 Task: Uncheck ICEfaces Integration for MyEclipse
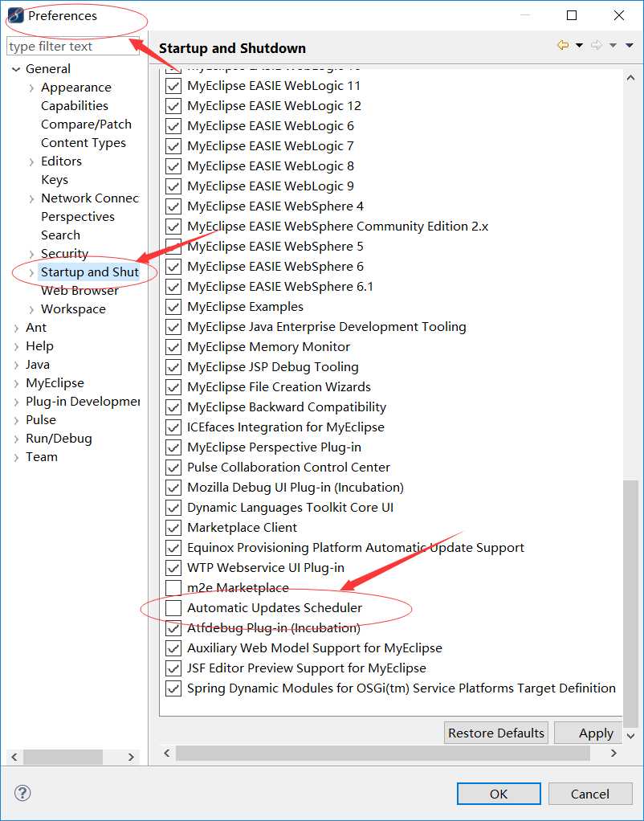tap(173, 427)
